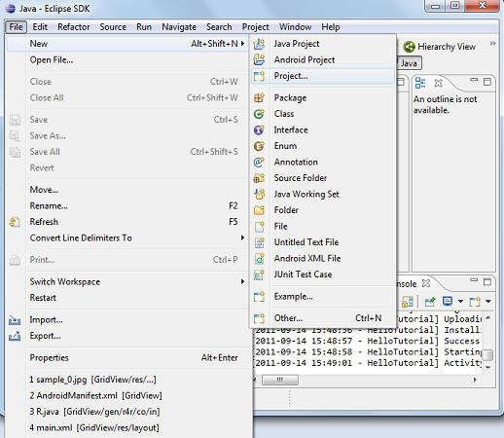This screenshot has height=438, width=504.
Task: Click the Package icon in submenu
Action: (x=259, y=97)
